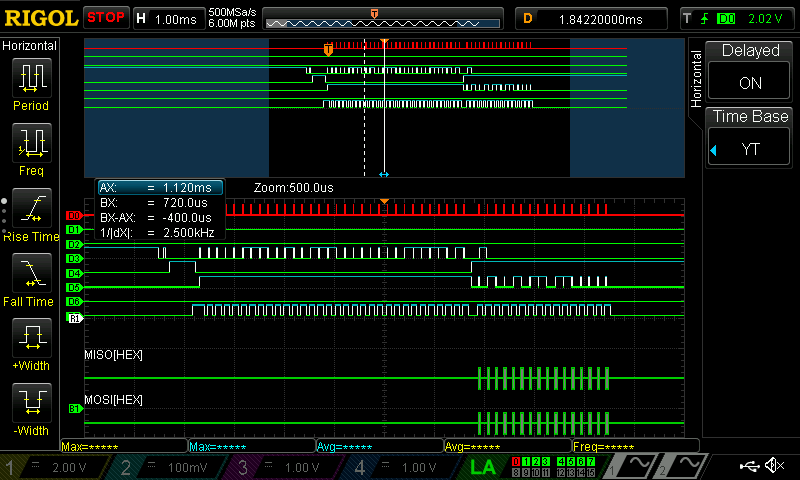This screenshot has width=800, height=480.
Task: Select the Freq measurement icon
Action: point(32,142)
